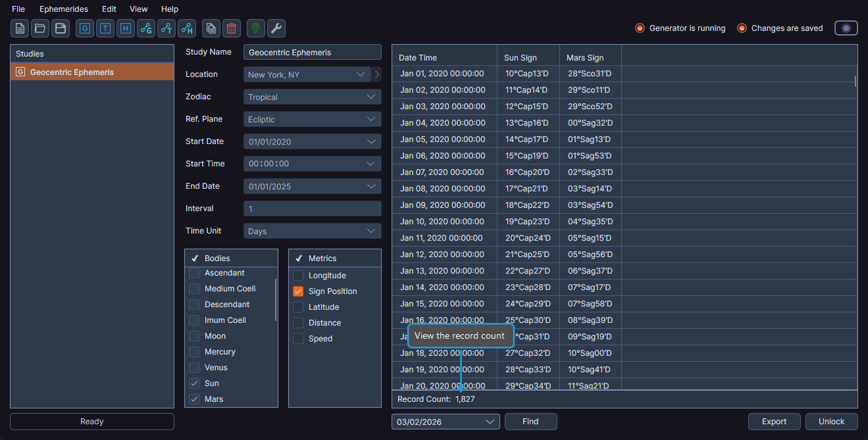The width and height of the screenshot is (868, 440).
Task: Toggle the theme switch at top right
Action: point(846,28)
